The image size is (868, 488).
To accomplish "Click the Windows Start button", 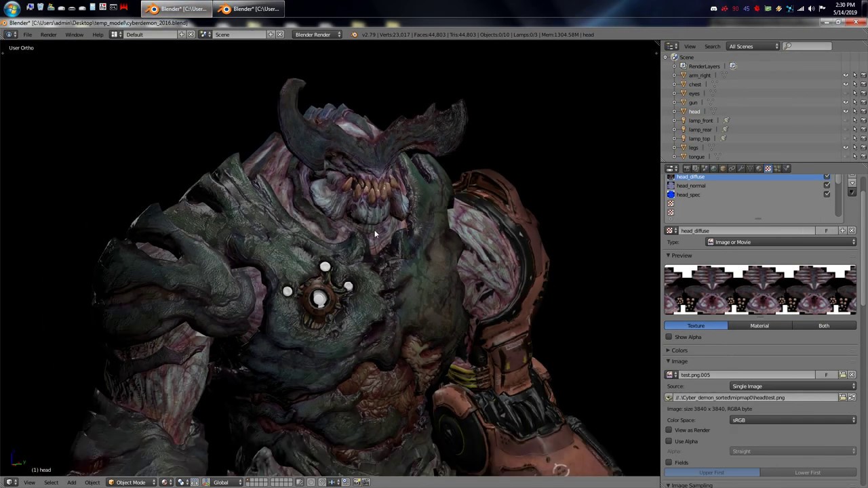I will pos(12,9).
